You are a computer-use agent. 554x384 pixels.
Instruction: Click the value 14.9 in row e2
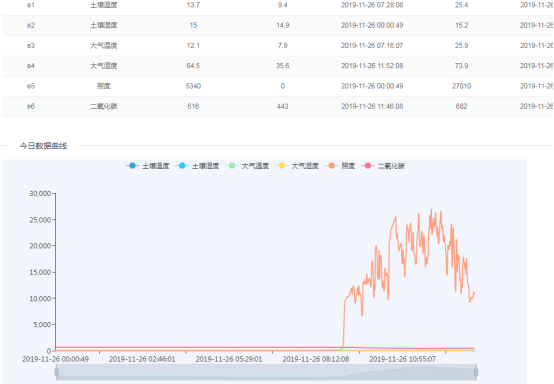click(x=283, y=25)
